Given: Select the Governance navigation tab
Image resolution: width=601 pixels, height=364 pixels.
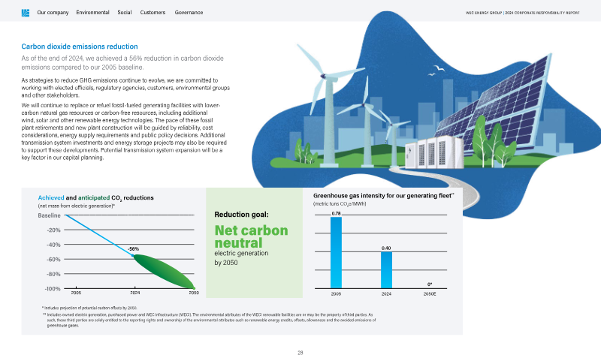Looking at the screenshot, I should pos(188,13).
